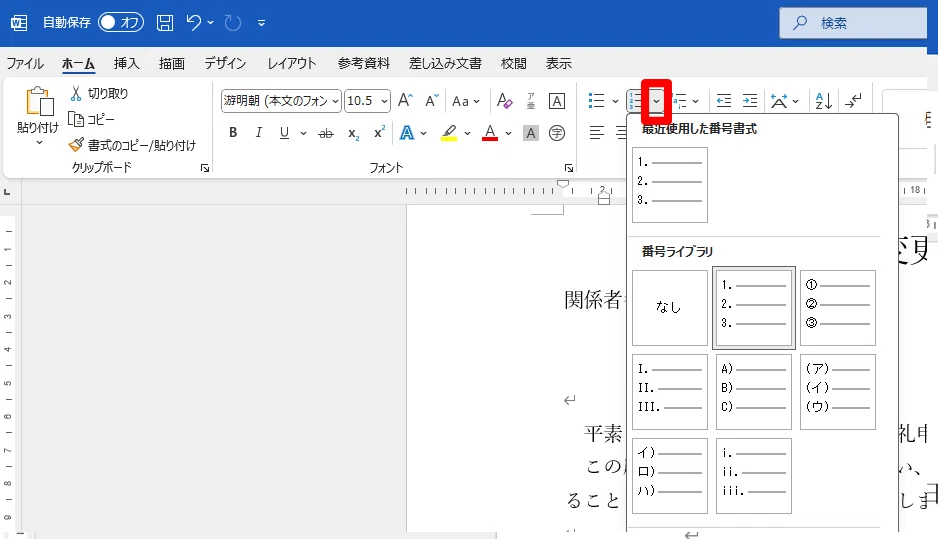Open the bullet list style dropdown arrow
Screen dimensions: 938x539
(x=615, y=101)
